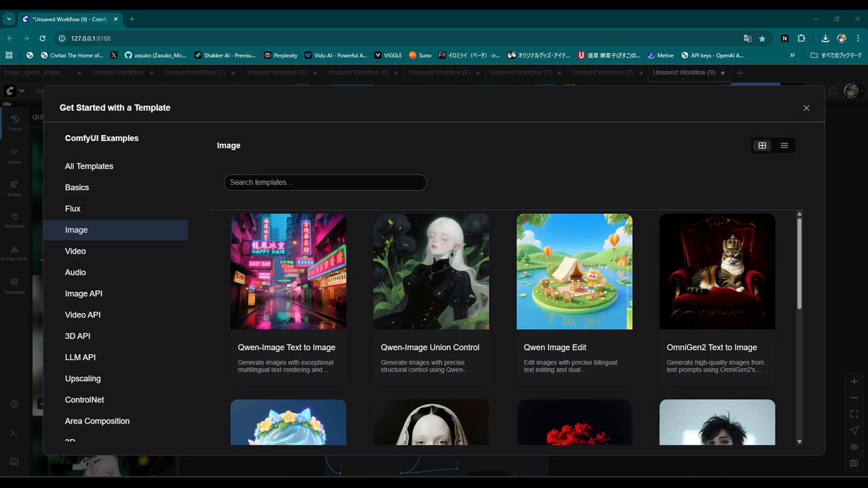This screenshot has height=488, width=868.
Task: Toggle the bottom console terminal icon
Action: click(14, 432)
